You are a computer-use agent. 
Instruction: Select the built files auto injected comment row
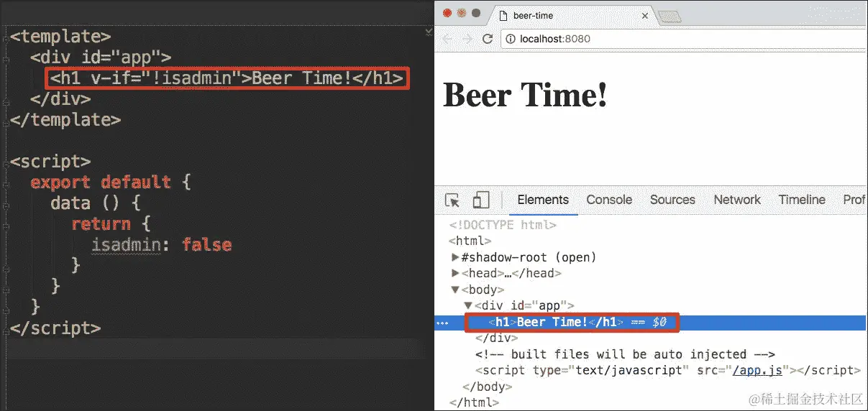pyautogui.click(x=625, y=354)
